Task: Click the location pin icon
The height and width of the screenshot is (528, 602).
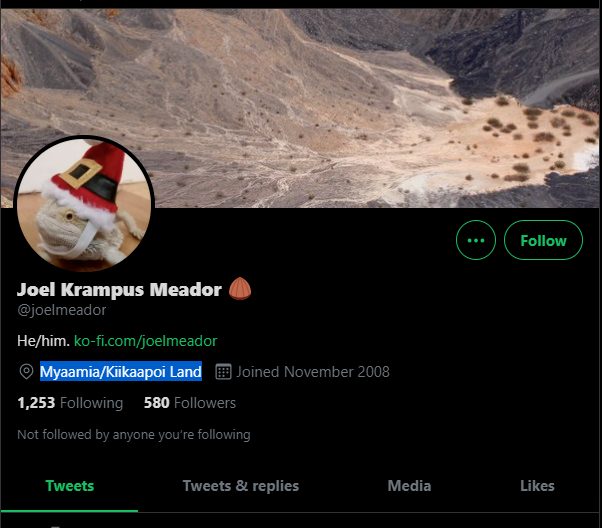Action: (x=26, y=372)
